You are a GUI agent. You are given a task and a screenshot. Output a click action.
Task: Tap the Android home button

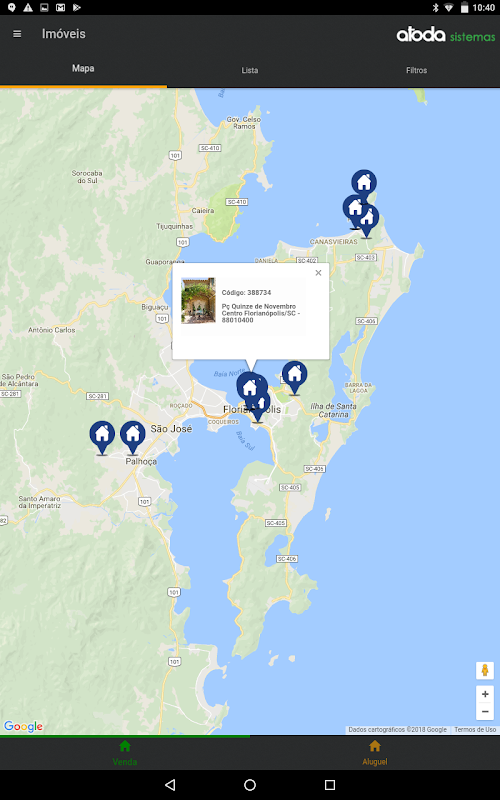(x=249, y=785)
